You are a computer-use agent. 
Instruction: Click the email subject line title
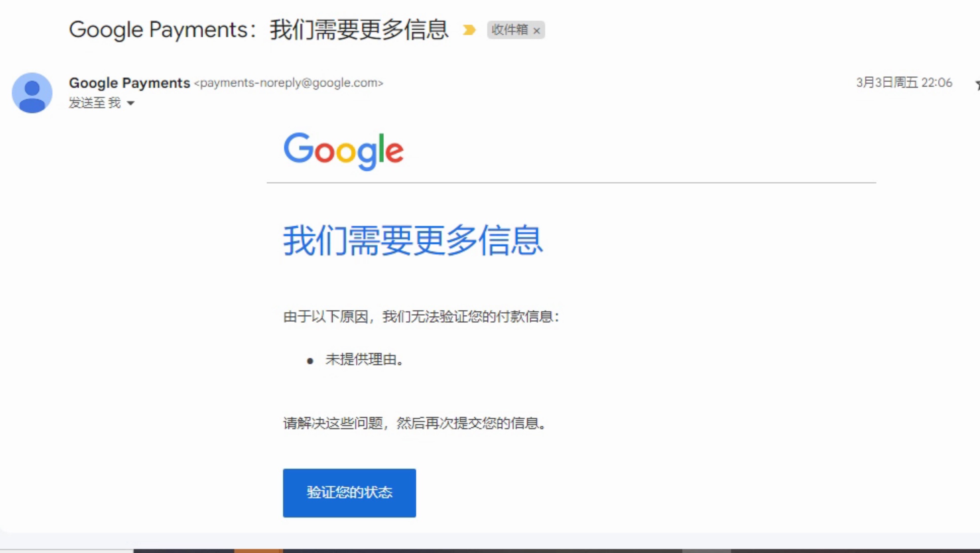[258, 30]
